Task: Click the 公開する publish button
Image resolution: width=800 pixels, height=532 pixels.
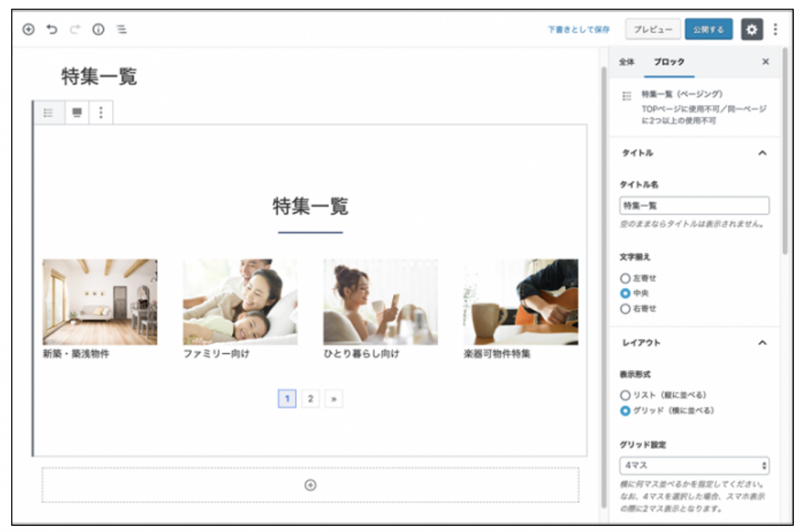Action: tap(709, 30)
